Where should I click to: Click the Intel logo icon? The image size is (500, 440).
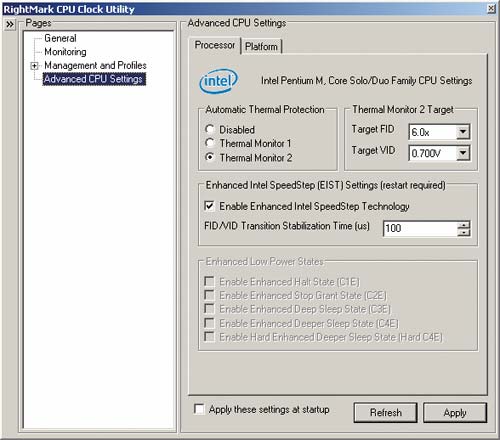pos(219,81)
